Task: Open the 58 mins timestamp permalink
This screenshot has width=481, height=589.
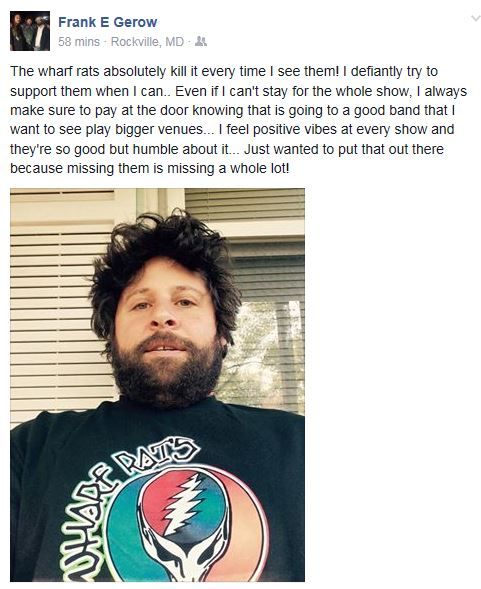Action: click(x=79, y=42)
